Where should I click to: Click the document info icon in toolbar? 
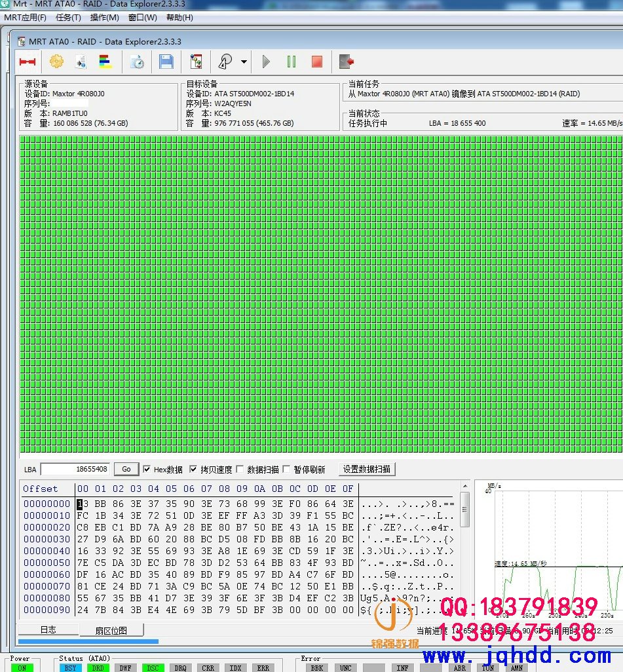(81, 62)
